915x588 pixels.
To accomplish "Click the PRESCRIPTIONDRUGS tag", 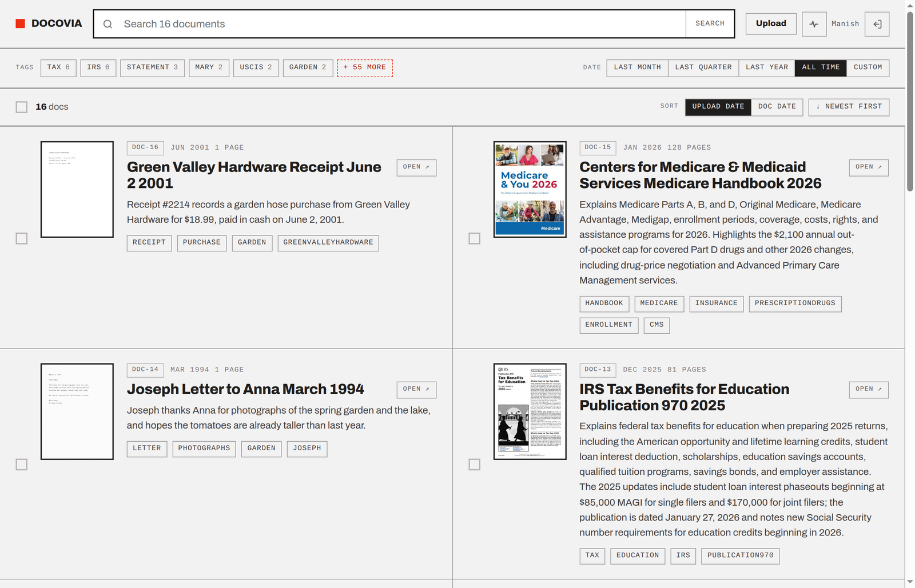I will [795, 303].
